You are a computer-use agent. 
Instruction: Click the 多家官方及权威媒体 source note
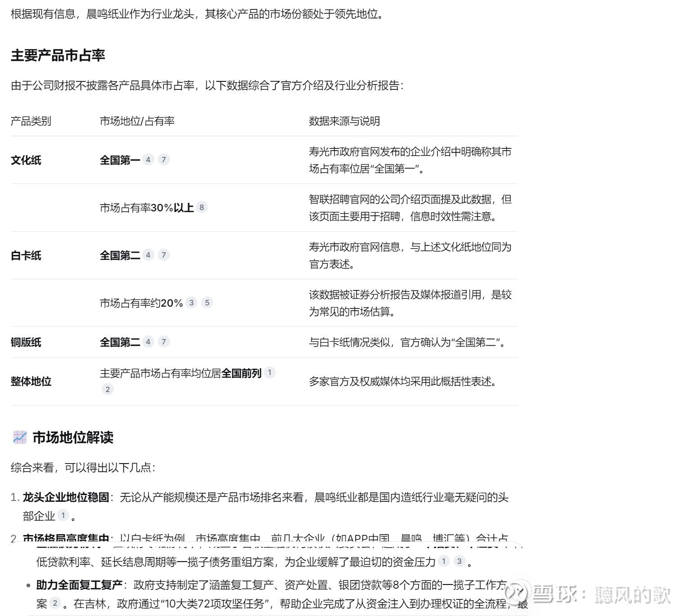(x=404, y=381)
